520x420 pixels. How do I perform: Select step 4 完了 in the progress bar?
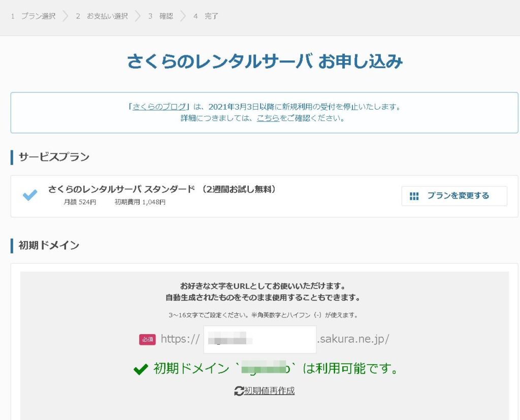pos(206,16)
